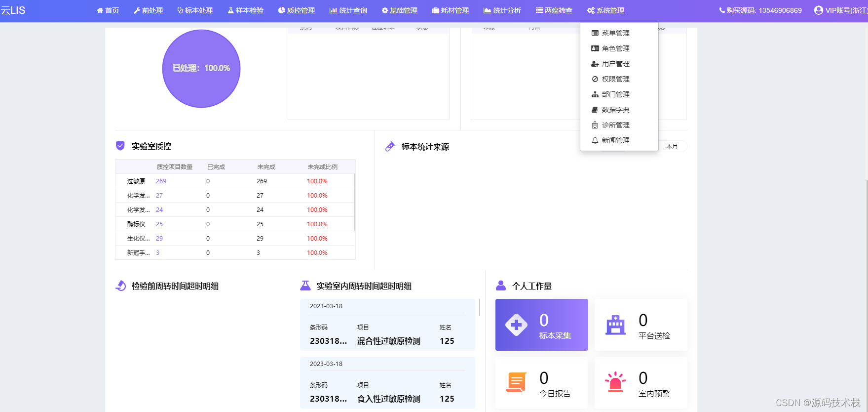The height and width of the screenshot is (412, 868).
Task: Click the 3 link in 新冠 row
Action: (x=157, y=253)
